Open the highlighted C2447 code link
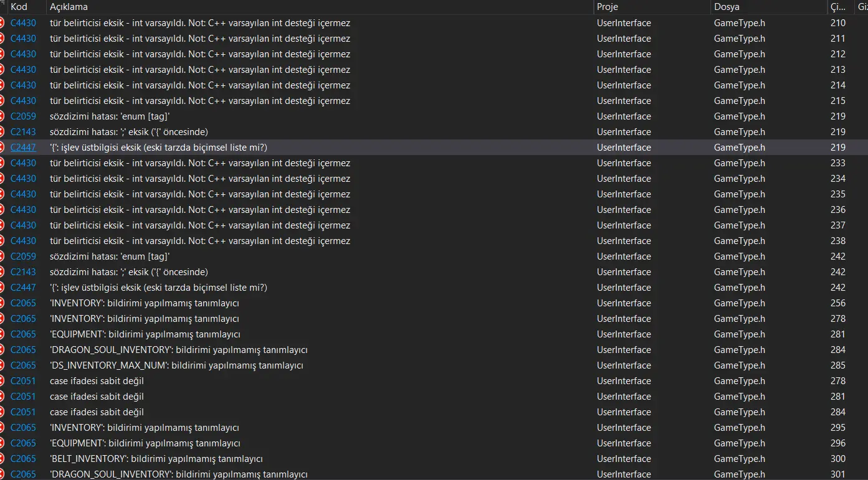The image size is (868, 480). point(23,148)
